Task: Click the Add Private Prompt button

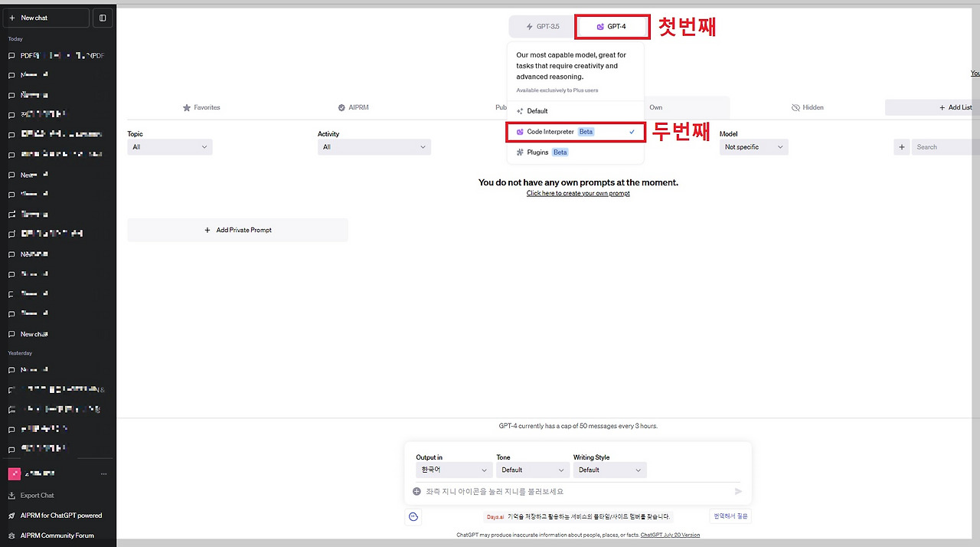Action: 237,230
